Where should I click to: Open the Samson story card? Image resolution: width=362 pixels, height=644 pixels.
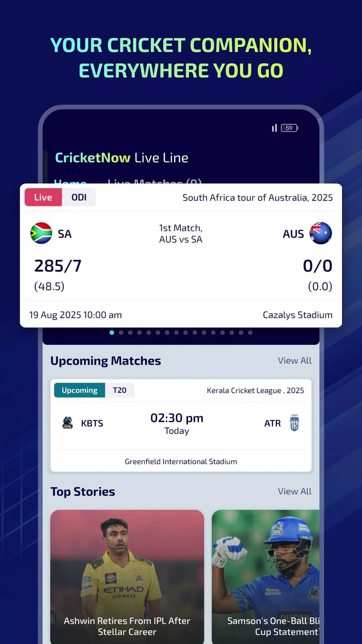(x=265, y=577)
